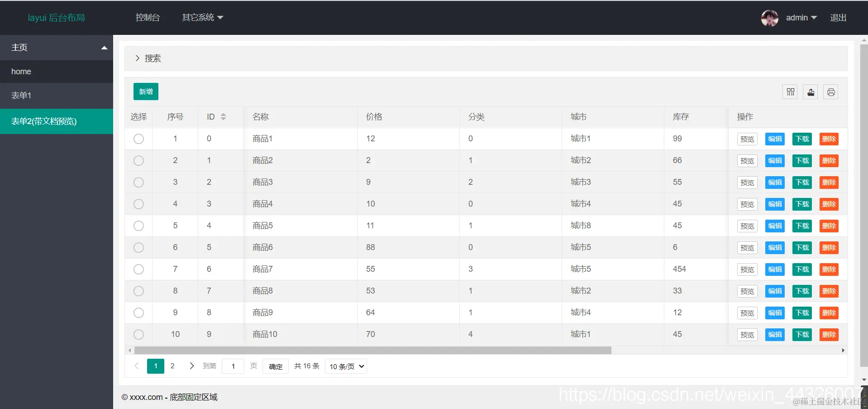Click the table horizontal scrollbar thumb

[x=372, y=351]
